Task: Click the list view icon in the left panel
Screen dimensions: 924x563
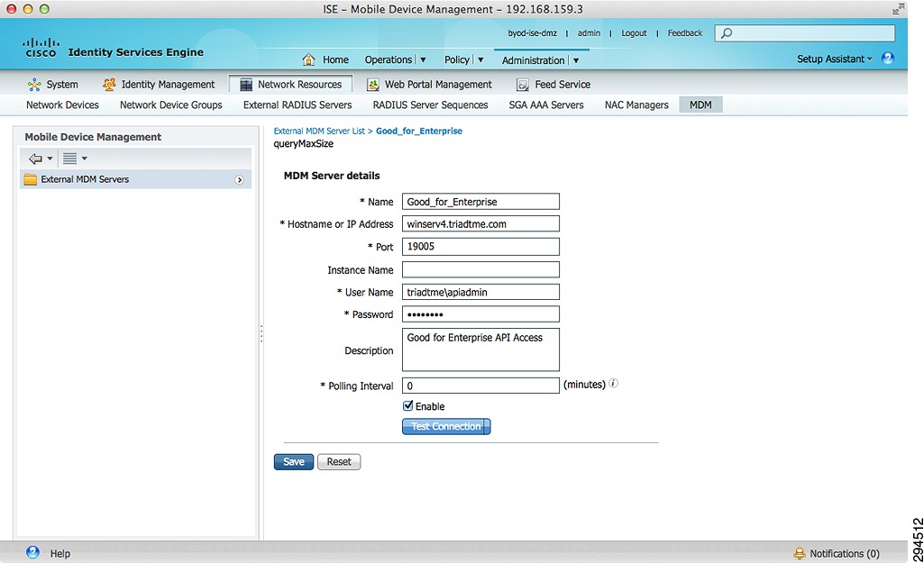Action: click(69, 159)
